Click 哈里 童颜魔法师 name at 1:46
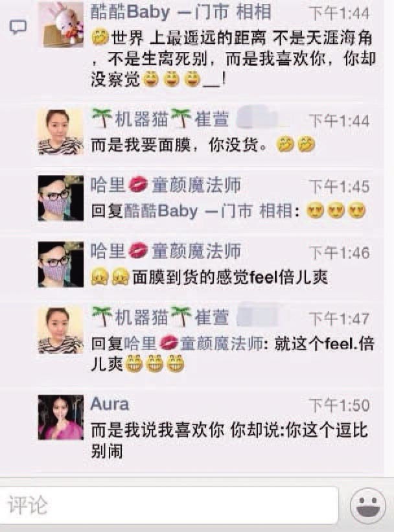Image resolution: width=394 pixels, height=532 pixels. [166, 251]
